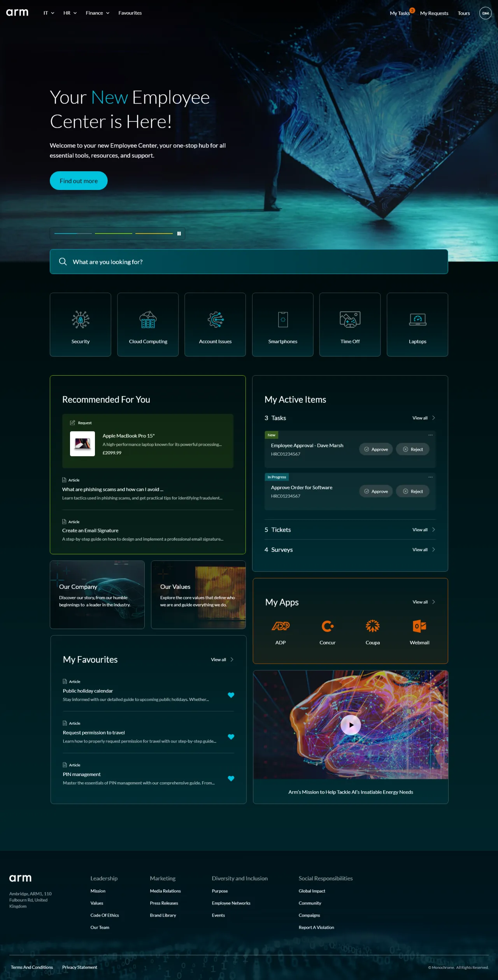Unfavourite PIN management heart
Image resolution: width=498 pixels, height=980 pixels.
[231, 778]
